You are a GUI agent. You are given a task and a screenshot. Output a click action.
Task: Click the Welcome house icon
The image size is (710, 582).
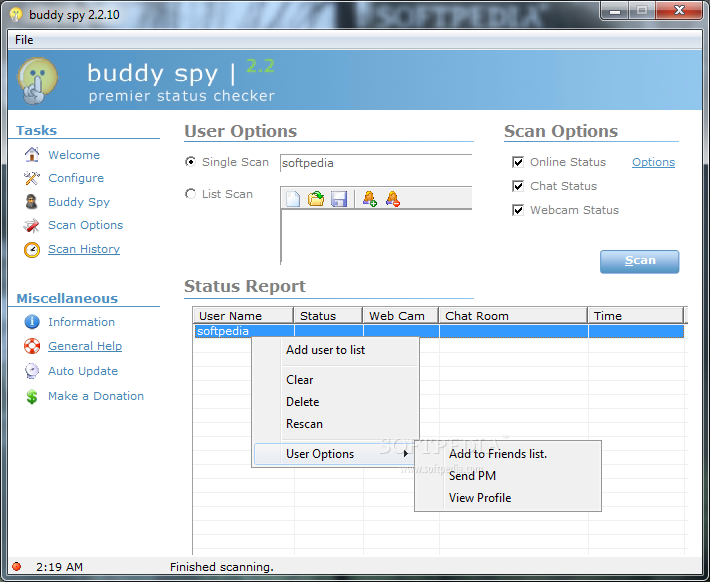32,154
